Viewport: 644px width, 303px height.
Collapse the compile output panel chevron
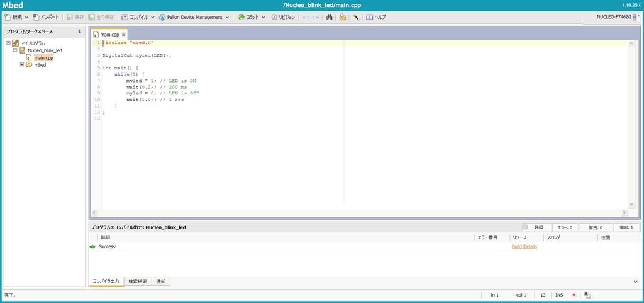(636, 282)
